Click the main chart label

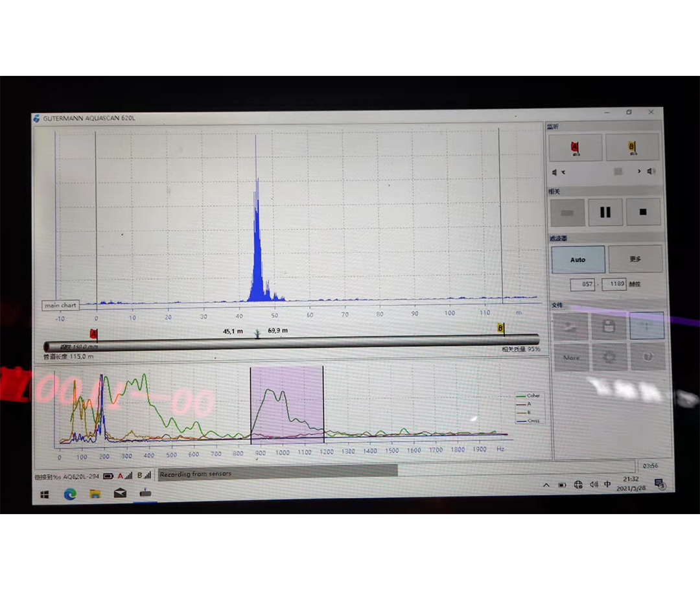[x=61, y=305]
